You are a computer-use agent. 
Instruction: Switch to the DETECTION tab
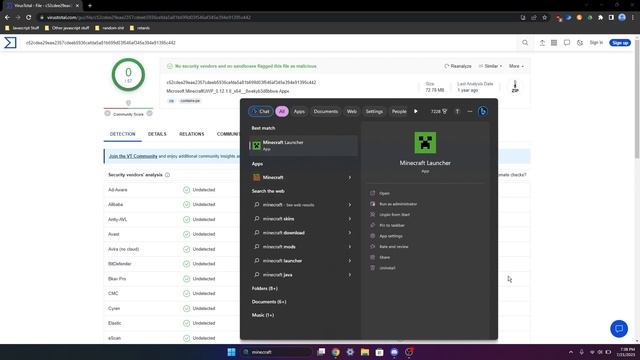[122, 134]
